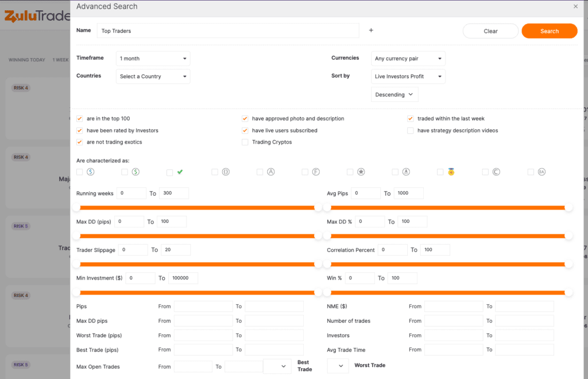
Task: Click the Pips To field
Action: [274, 306]
